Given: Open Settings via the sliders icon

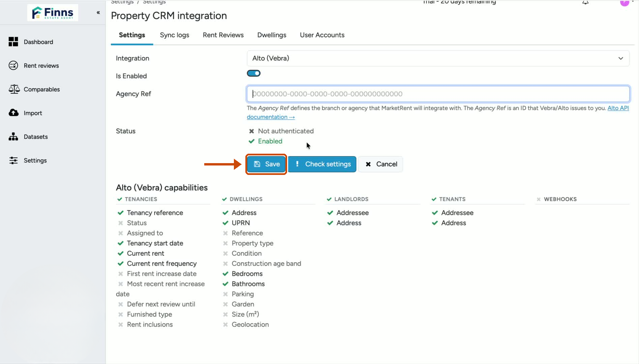Looking at the screenshot, I should point(13,160).
